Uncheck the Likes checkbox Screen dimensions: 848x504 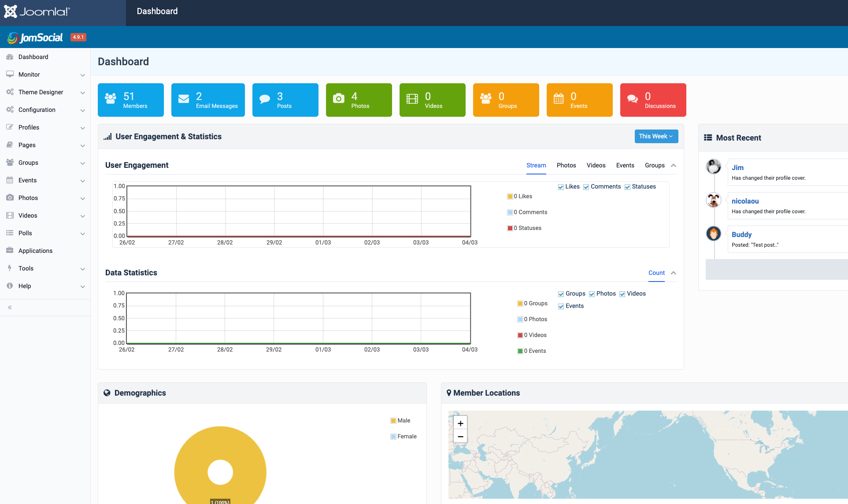tap(561, 187)
